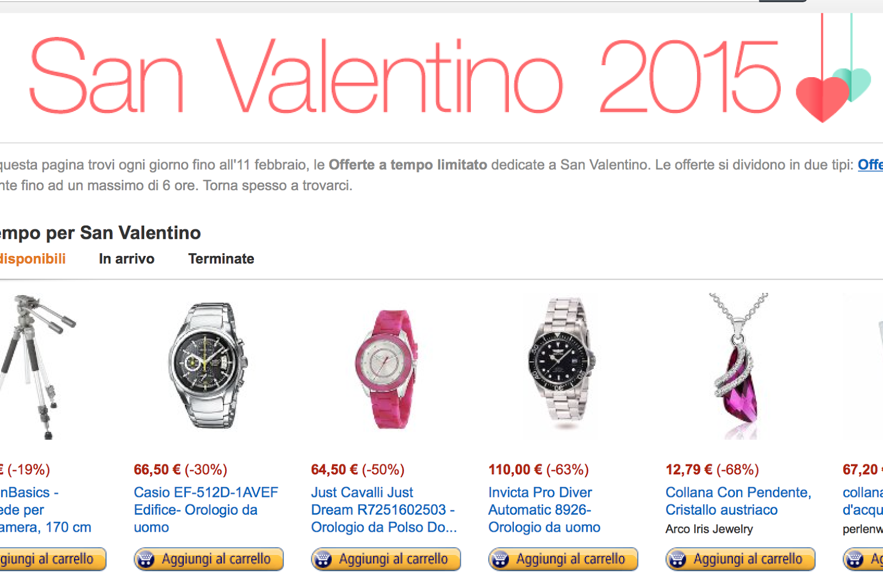Viewport: 883px width, 588px height.
Task: Open Casio EF-512D-1AVEF Edifice product link
Action: coord(206,510)
